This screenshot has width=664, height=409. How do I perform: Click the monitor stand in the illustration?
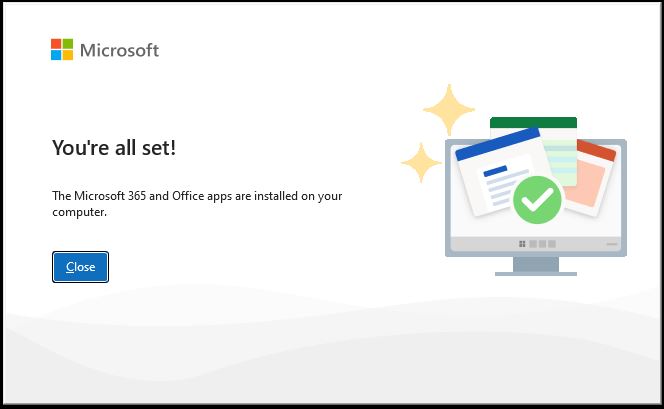pos(536,264)
